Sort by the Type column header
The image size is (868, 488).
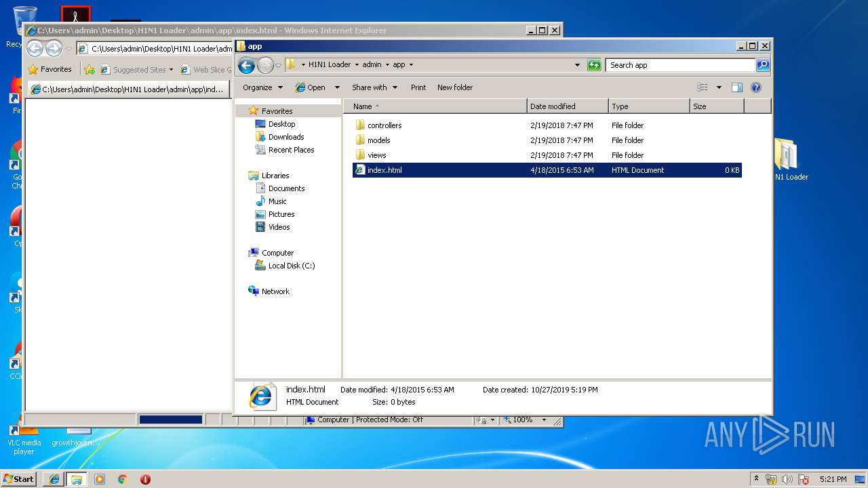coord(649,106)
